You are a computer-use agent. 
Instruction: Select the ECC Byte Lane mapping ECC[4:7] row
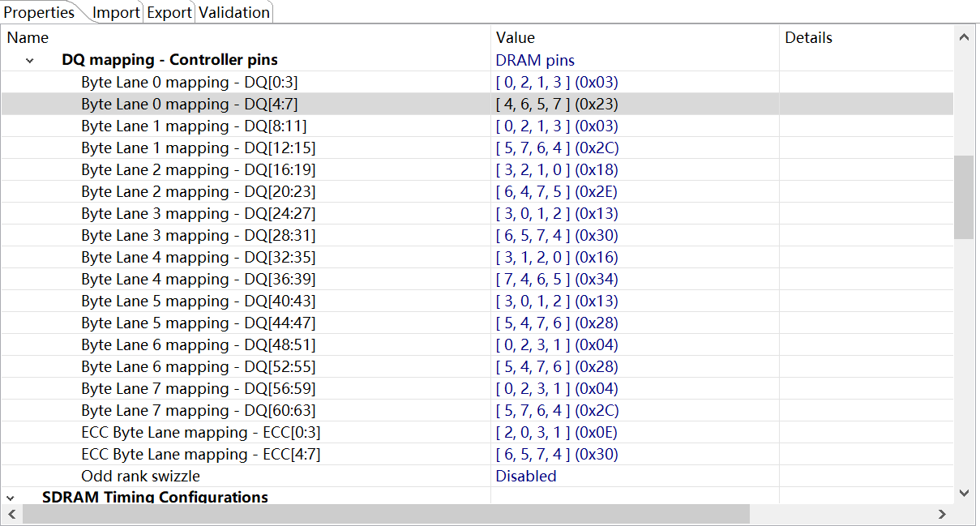[243, 454]
